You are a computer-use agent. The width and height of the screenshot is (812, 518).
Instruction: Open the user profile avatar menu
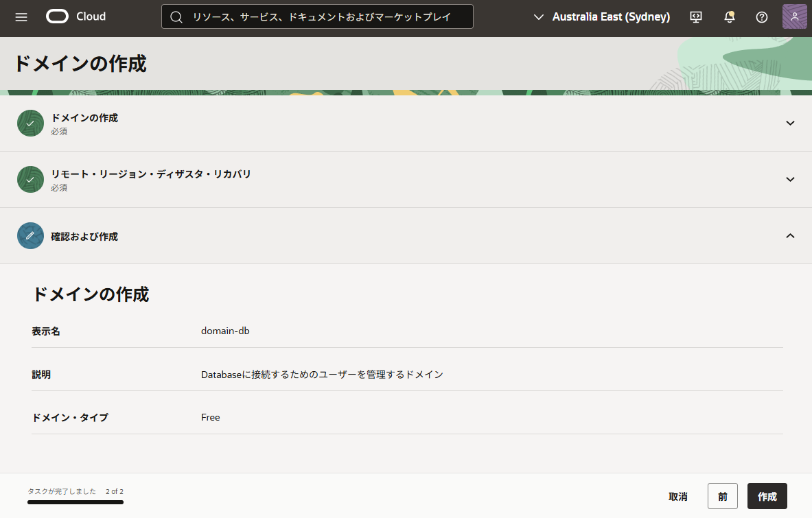(794, 17)
